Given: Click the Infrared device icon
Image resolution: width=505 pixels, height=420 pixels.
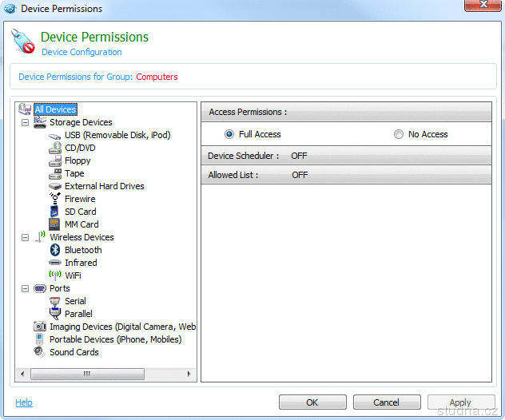Looking at the screenshot, I should click(x=55, y=263).
